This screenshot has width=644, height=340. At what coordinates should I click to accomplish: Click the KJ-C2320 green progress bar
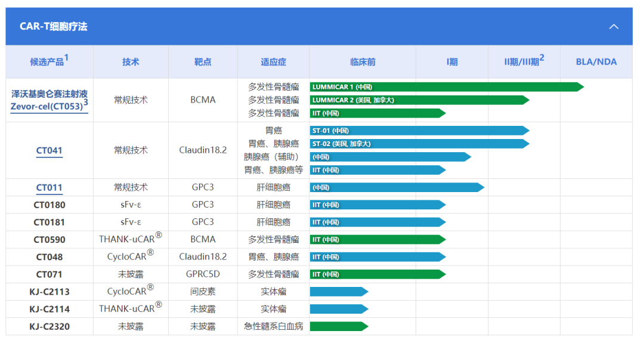[x=338, y=326]
